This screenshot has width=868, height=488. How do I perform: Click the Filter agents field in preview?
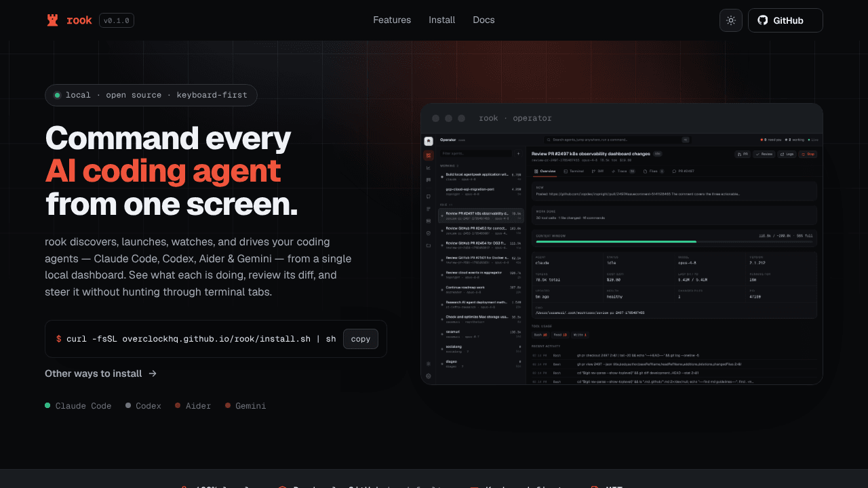(476, 154)
